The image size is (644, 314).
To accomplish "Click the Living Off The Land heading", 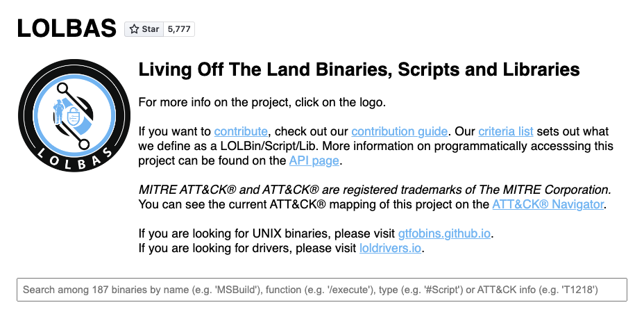I will (x=359, y=69).
